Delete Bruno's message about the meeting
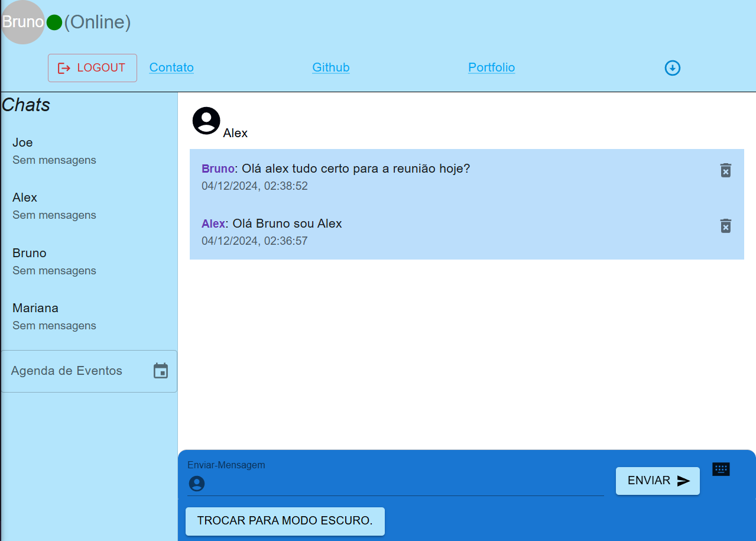Image resolution: width=756 pixels, height=541 pixels. pos(725,170)
